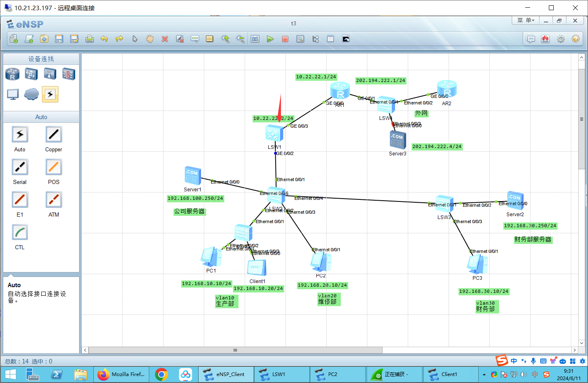Open an existing topology file
This screenshot has width=588, height=383.
click(x=44, y=39)
